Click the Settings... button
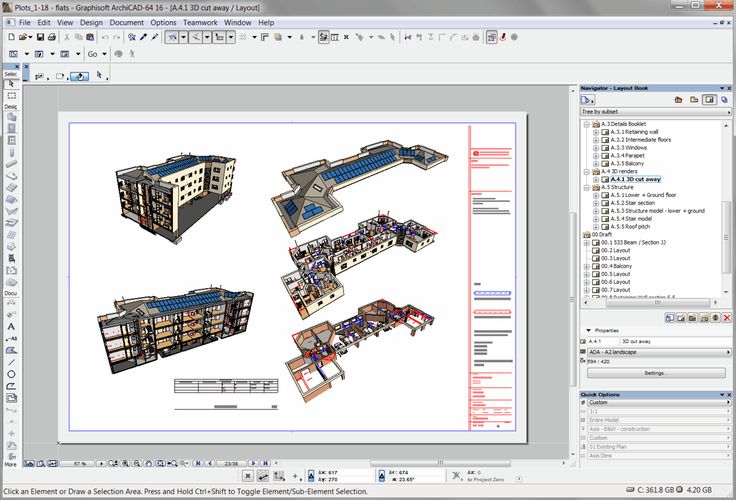The height and width of the screenshot is (500, 736). (655, 372)
